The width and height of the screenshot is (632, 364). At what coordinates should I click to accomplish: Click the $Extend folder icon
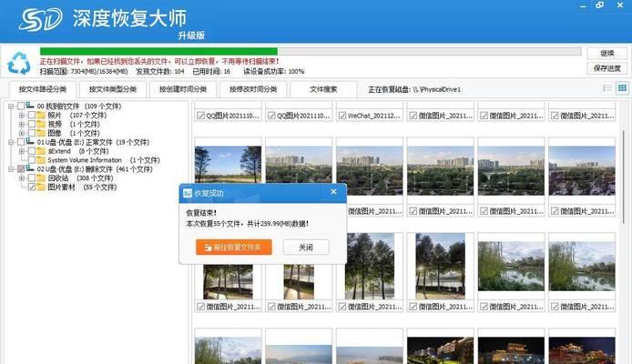[x=41, y=151]
